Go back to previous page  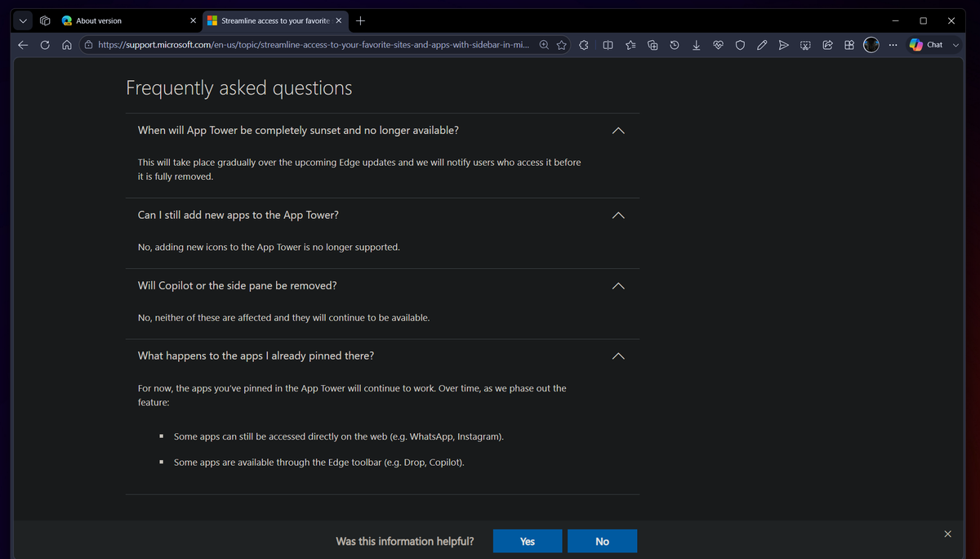click(x=22, y=45)
